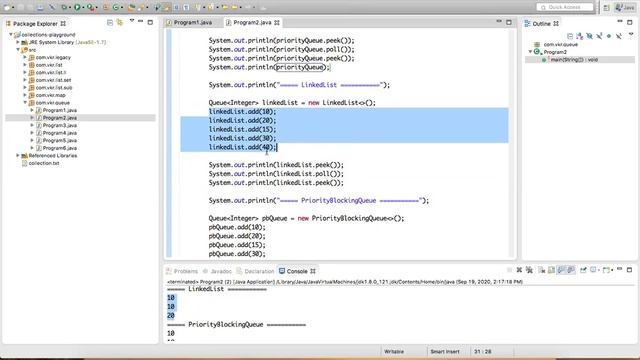Select main(String[]) method in Outline

574,60
